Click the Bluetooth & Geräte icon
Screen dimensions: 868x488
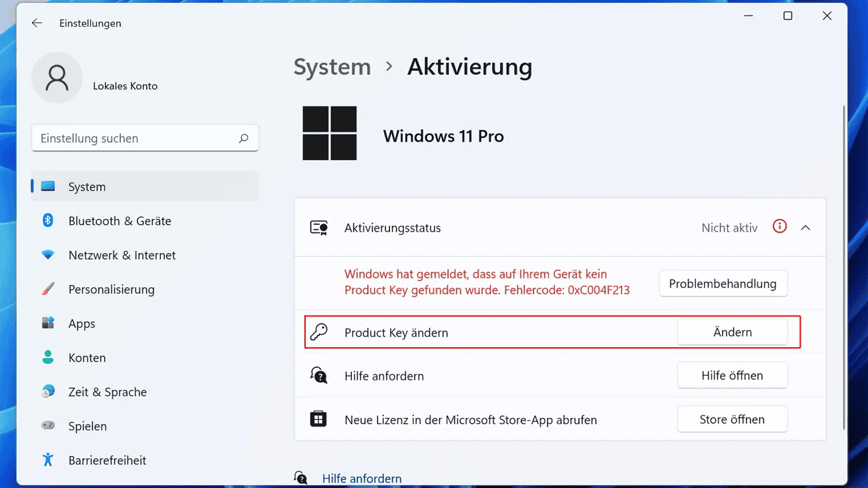[48, 220]
